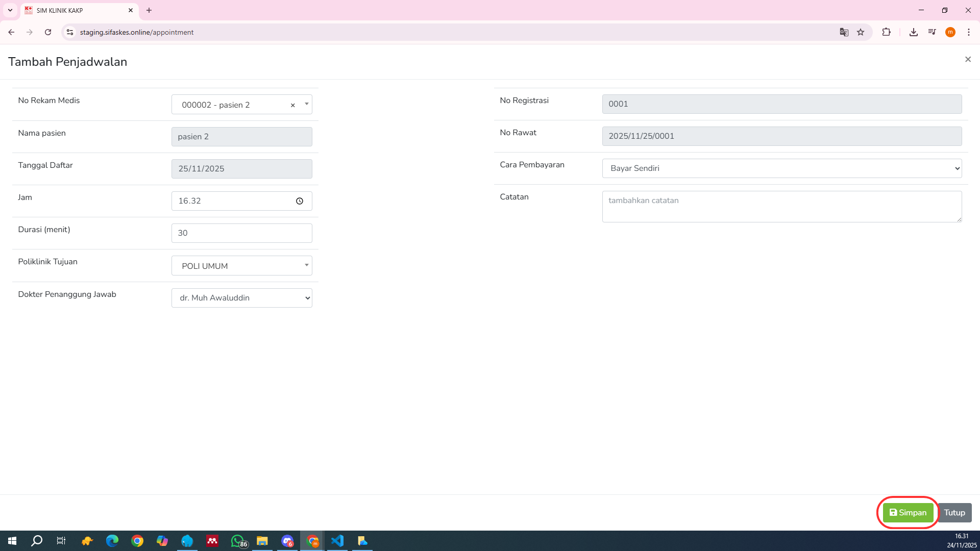This screenshot has height=551, width=980.
Task: Click the green Simpan button
Action: [x=908, y=513]
